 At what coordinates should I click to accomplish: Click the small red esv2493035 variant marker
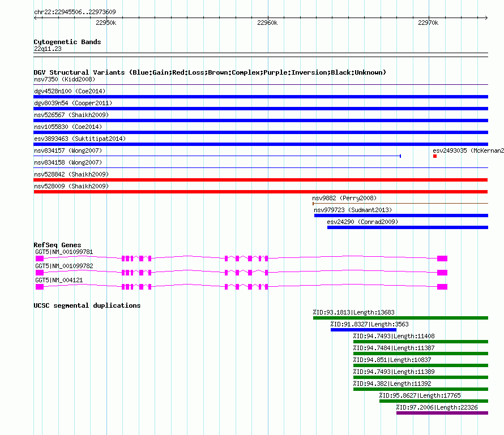[435, 156]
